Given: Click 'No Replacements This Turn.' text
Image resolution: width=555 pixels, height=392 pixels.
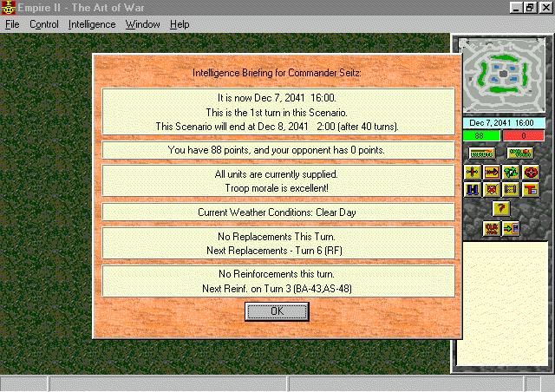Looking at the screenshot, I should [277, 236].
